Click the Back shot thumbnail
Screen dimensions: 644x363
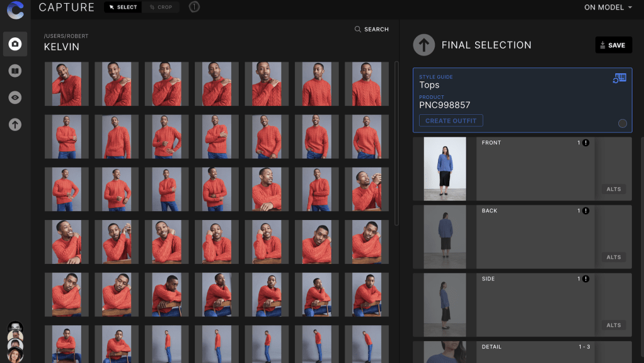coord(445,237)
